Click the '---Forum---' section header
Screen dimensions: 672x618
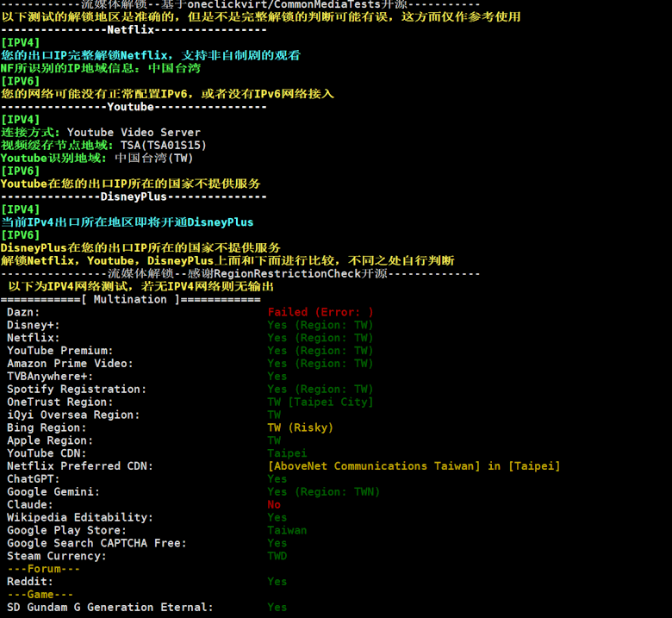44,569
